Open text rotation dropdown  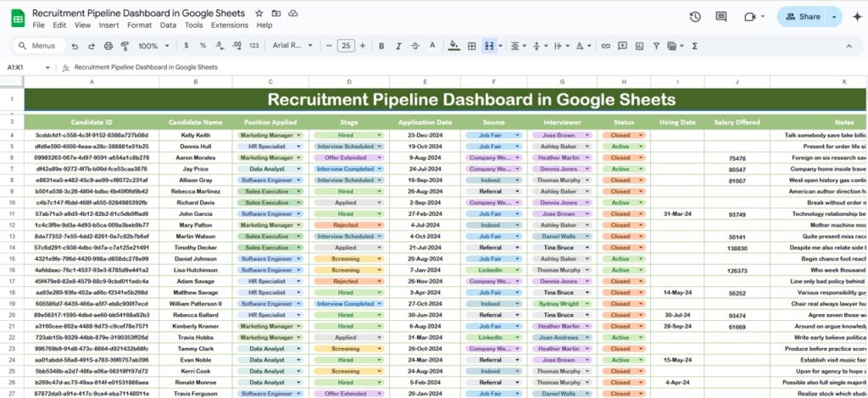(x=583, y=46)
